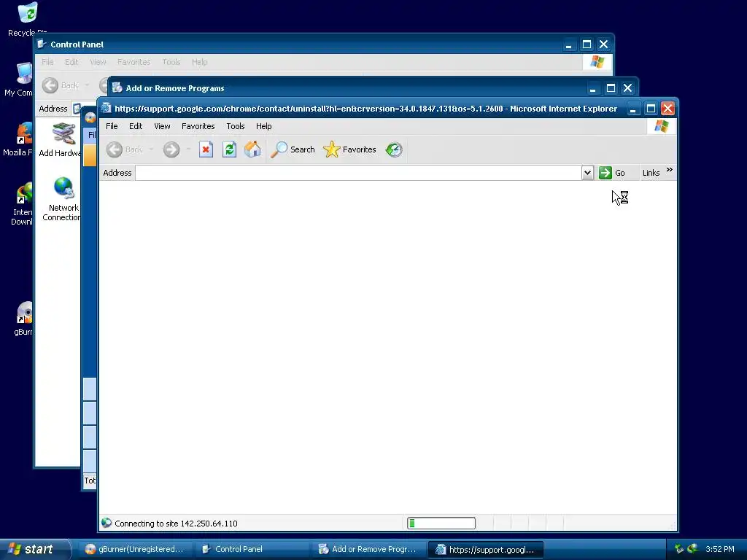The width and height of the screenshot is (747, 560).
Task: Switch to Control Panel taskbar button
Action: click(251, 549)
